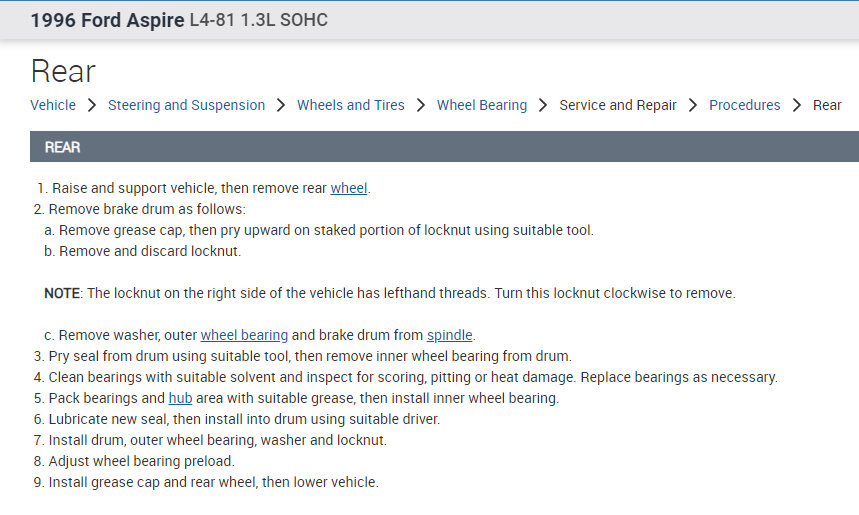Click the chevron after Wheel Bearing breadcrumb

[543, 105]
